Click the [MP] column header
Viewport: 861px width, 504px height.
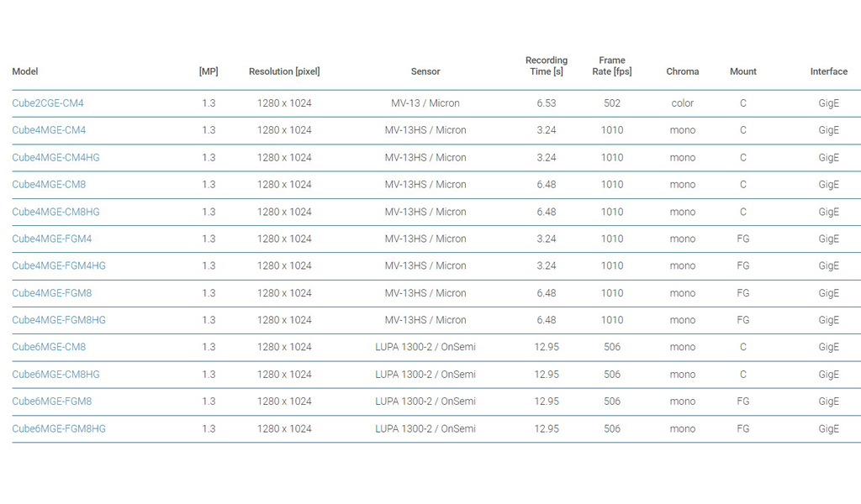209,71
